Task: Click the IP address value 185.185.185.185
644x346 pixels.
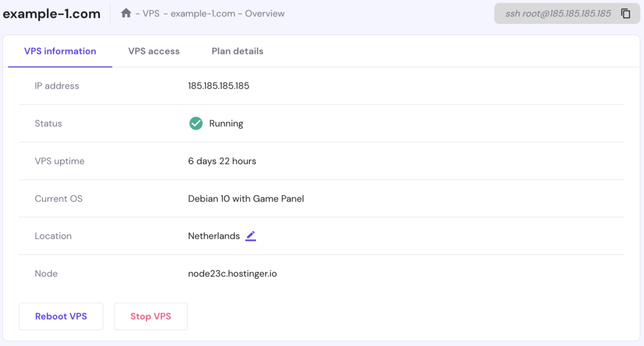Action: pyautogui.click(x=218, y=86)
